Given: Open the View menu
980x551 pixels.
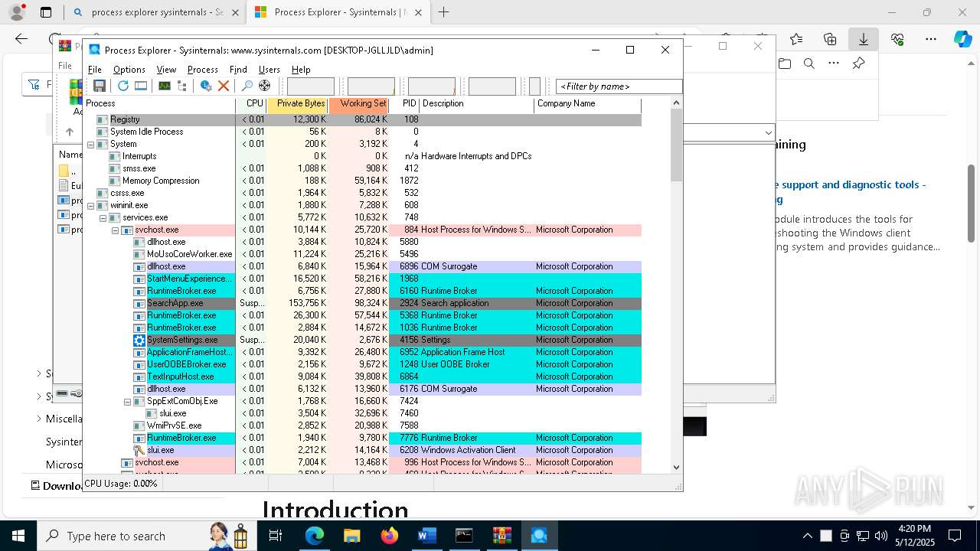Looking at the screenshot, I should [166, 69].
